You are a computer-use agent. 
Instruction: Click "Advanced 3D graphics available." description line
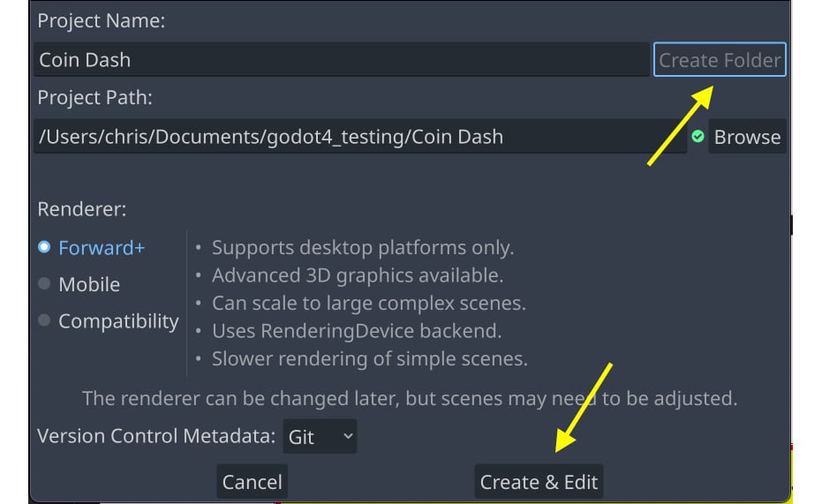coord(358,275)
